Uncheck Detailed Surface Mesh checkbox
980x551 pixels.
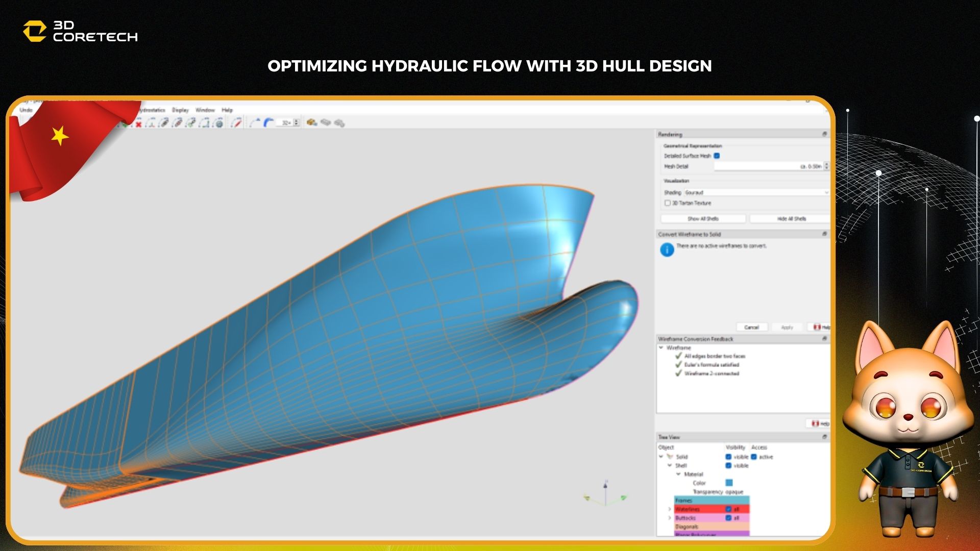point(717,156)
